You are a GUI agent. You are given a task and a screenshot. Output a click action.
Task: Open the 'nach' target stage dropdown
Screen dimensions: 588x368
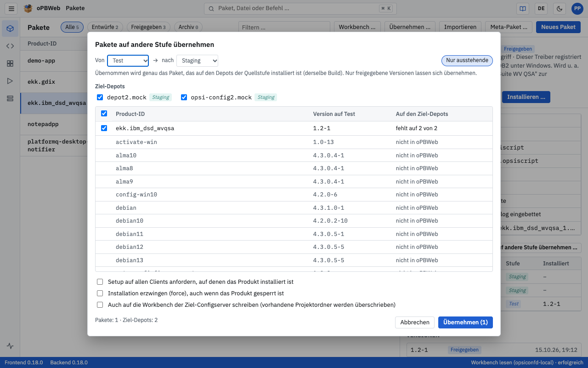pyautogui.click(x=198, y=61)
